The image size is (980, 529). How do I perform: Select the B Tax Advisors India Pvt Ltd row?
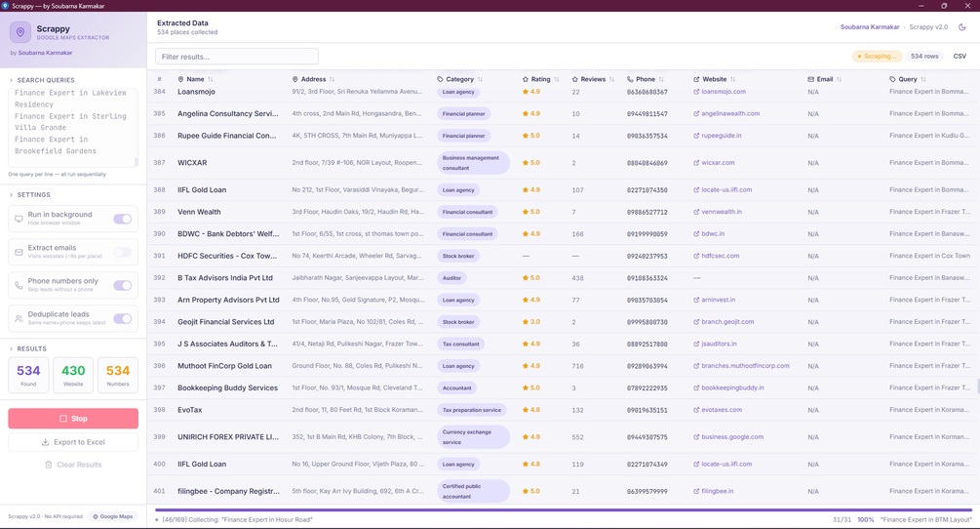(x=563, y=277)
